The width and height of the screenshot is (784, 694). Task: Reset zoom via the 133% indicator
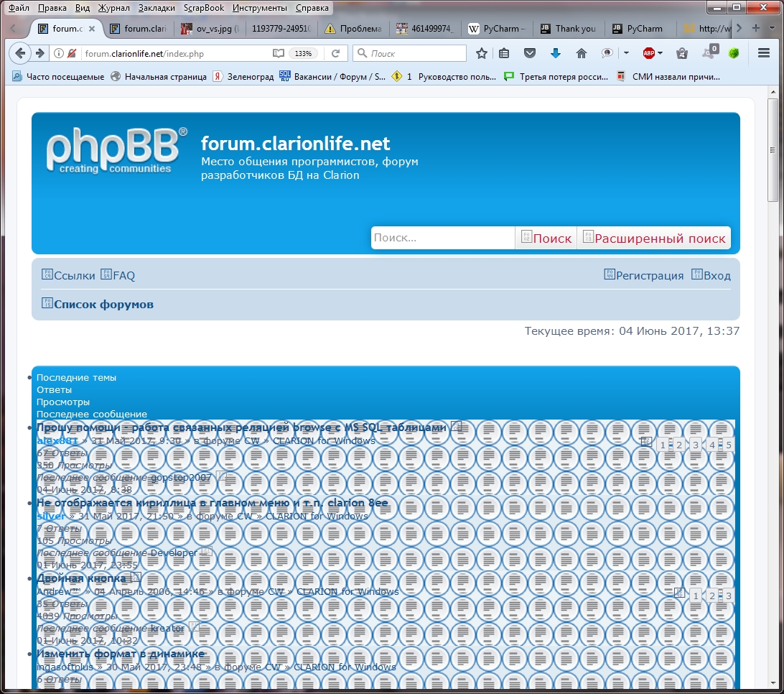click(x=303, y=53)
